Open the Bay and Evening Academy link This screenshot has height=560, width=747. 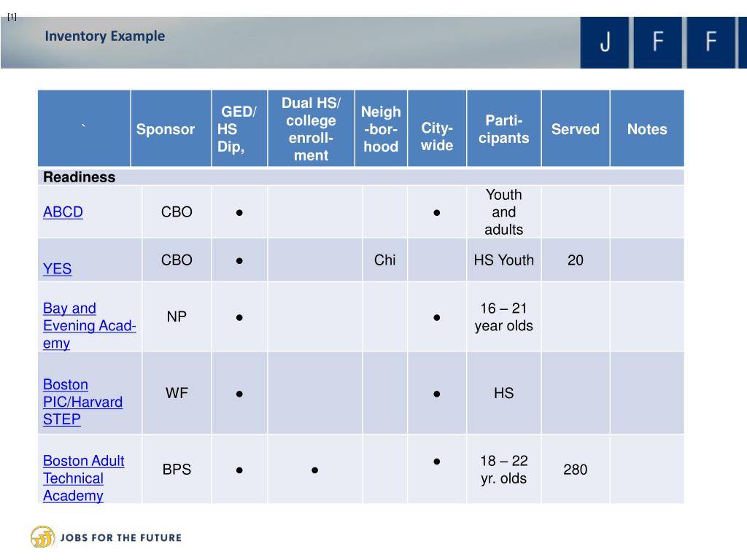(90, 326)
